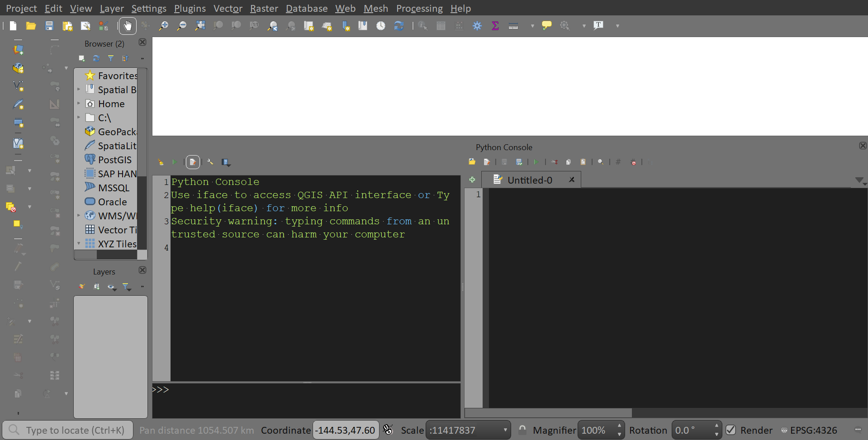Image resolution: width=868 pixels, height=440 pixels.
Task: Open the Python console settings (wrench icon)
Action: pos(210,162)
